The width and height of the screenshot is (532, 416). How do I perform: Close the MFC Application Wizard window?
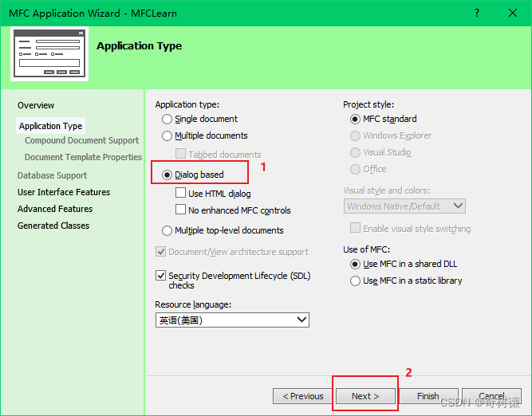pyautogui.click(x=513, y=14)
